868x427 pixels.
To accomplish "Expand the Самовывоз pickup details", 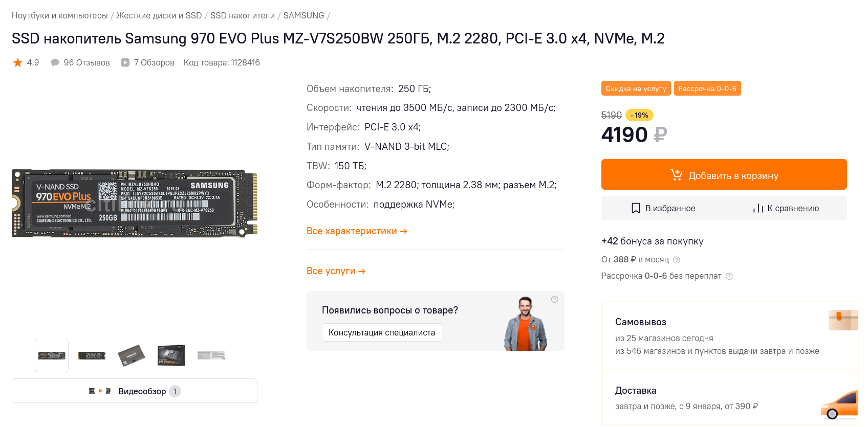I will (x=640, y=322).
